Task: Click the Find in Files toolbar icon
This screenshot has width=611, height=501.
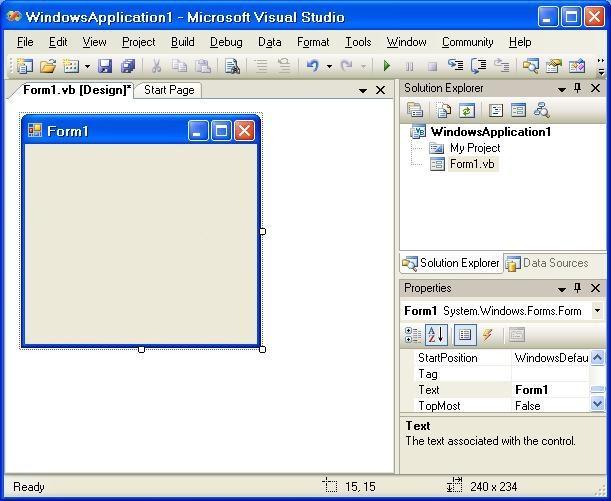Action: tap(232, 66)
